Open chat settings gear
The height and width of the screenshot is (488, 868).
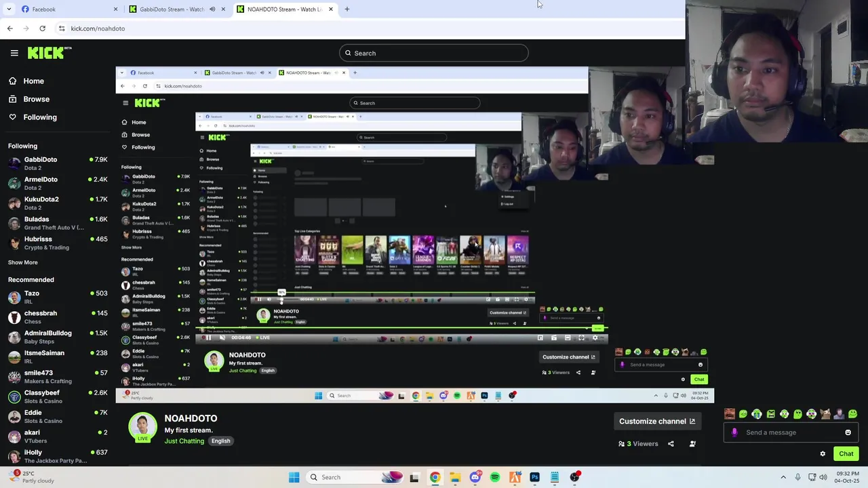[823, 454]
